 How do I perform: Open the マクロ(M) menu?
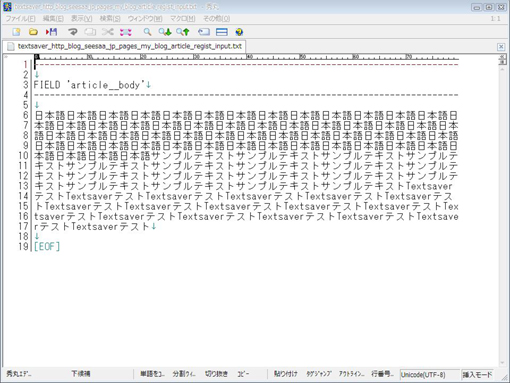pyautogui.click(x=183, y=19)
